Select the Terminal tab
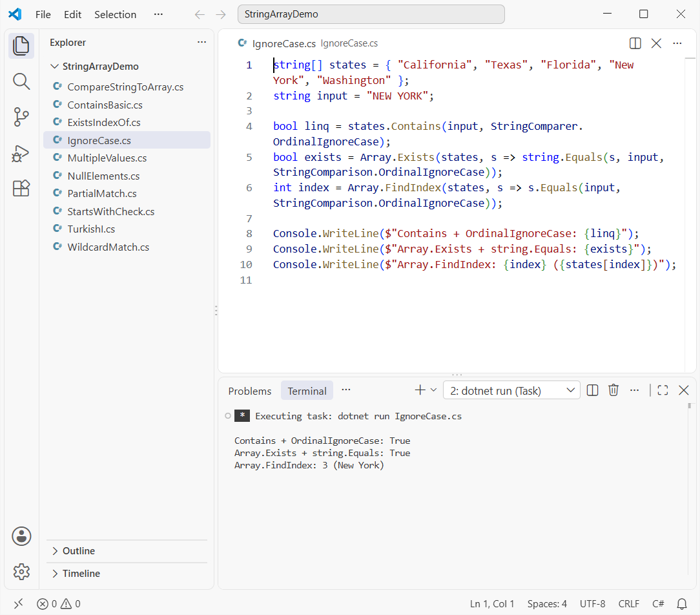 [307, 391]
